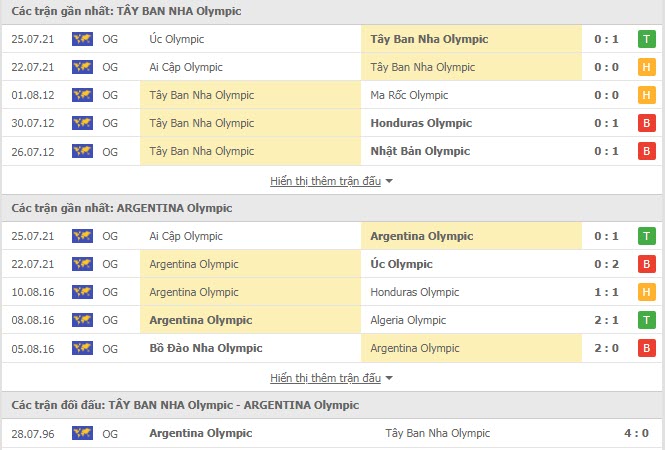Open the 4 : 0 head-to-head score
The image size is (665, 450).
point(635,433)
